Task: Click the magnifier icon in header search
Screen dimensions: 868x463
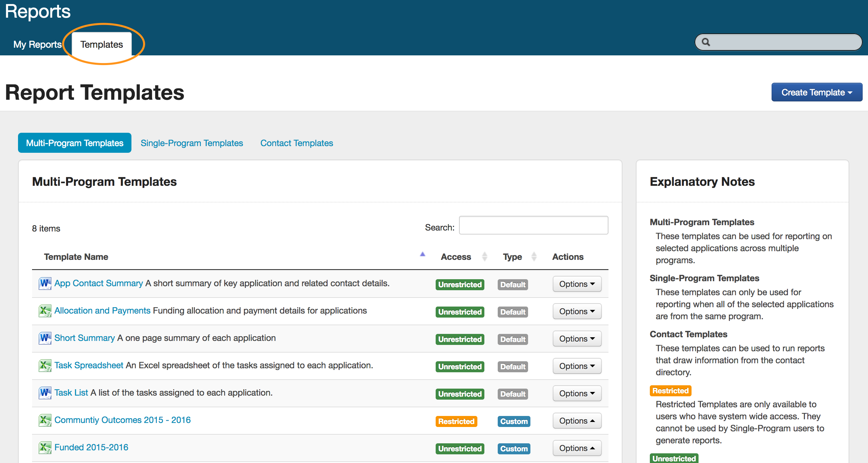Action: click(x=706, y=42)
